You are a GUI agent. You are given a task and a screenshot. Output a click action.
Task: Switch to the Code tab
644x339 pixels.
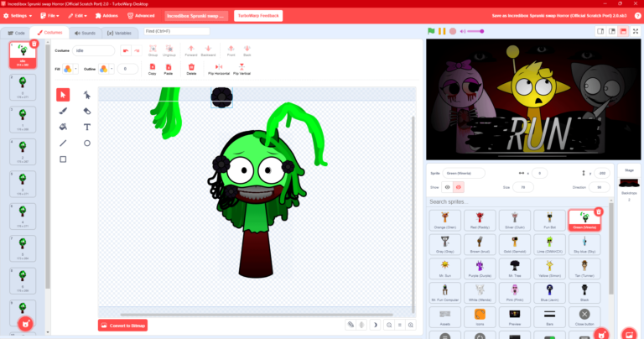coord(17,33)
